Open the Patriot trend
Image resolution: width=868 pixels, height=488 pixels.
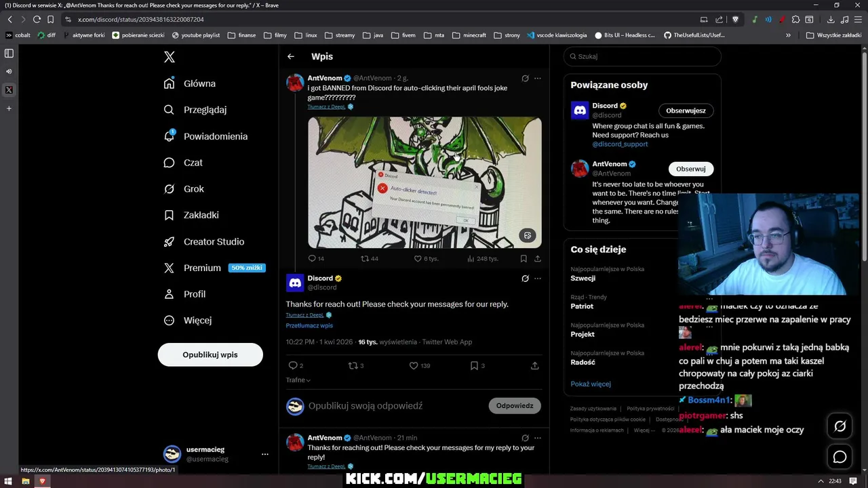(x=582, y=306)
